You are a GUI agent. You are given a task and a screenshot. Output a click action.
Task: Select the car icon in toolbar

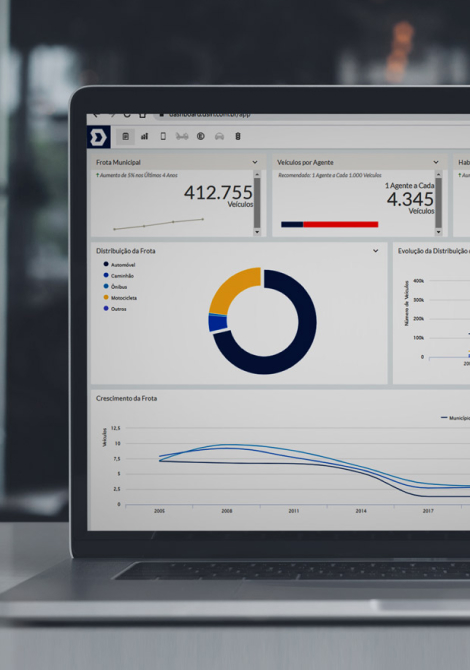click(219, 136)
